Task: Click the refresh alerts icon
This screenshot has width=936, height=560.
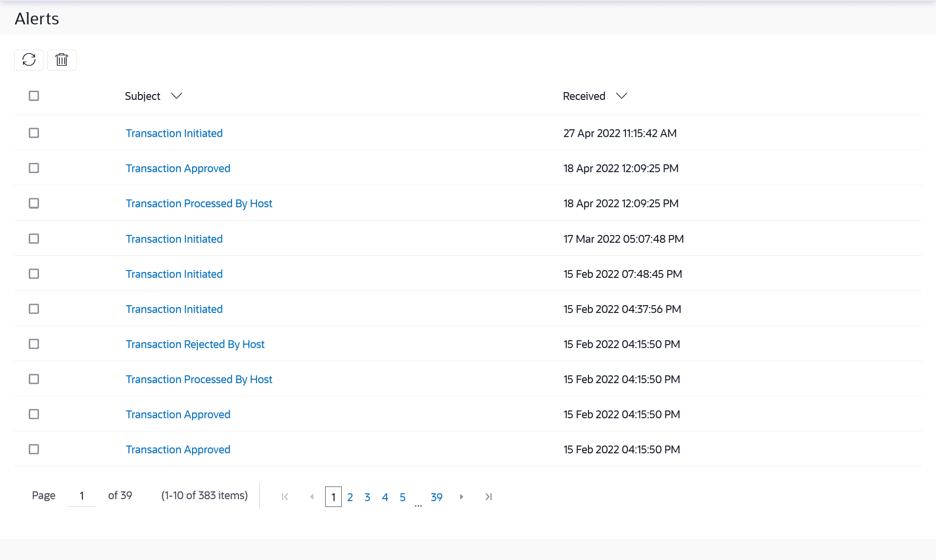Action: pos(29,60)
